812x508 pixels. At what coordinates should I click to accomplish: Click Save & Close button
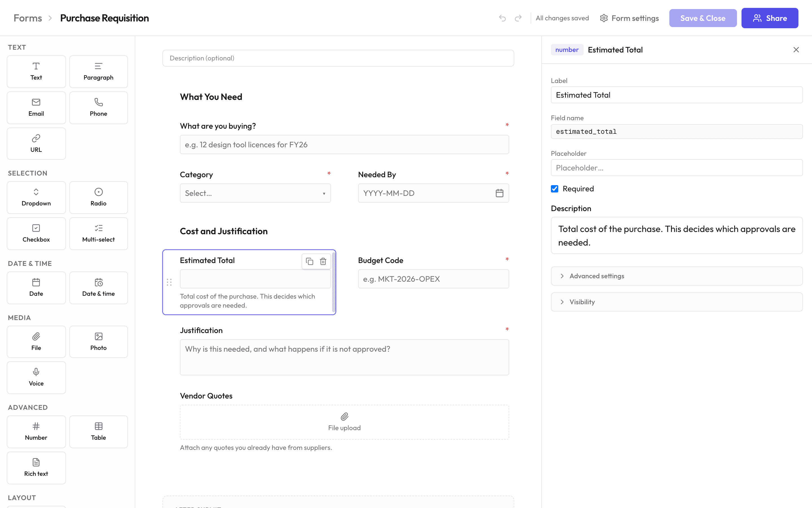tap(703, 18)
